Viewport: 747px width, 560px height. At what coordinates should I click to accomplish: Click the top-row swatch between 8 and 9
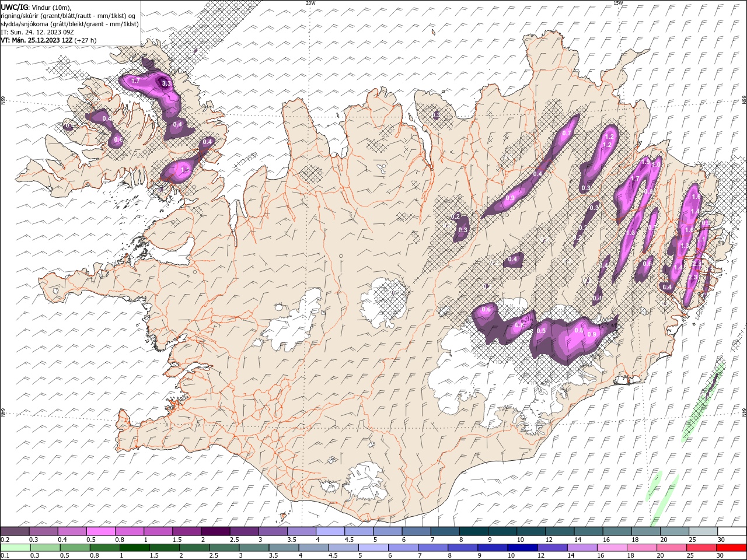pyautogui.click(x=474, y=531)
